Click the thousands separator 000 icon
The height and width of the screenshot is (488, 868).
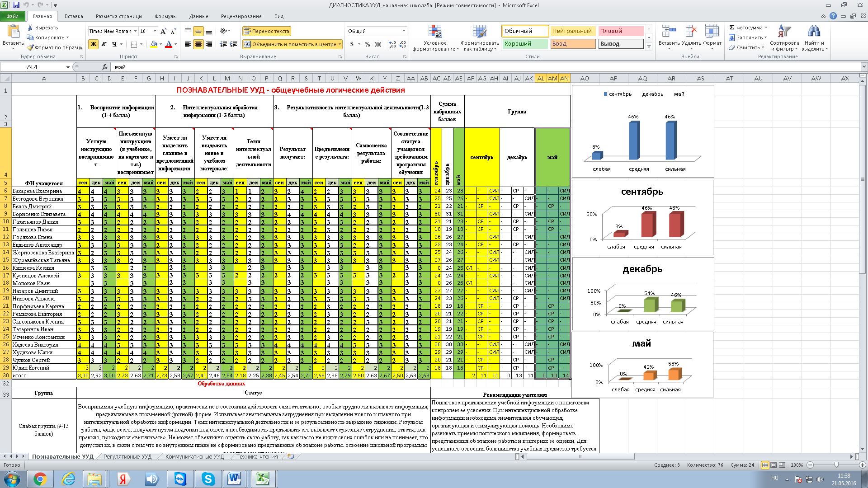pyautogui.click(x=378, y=44)
